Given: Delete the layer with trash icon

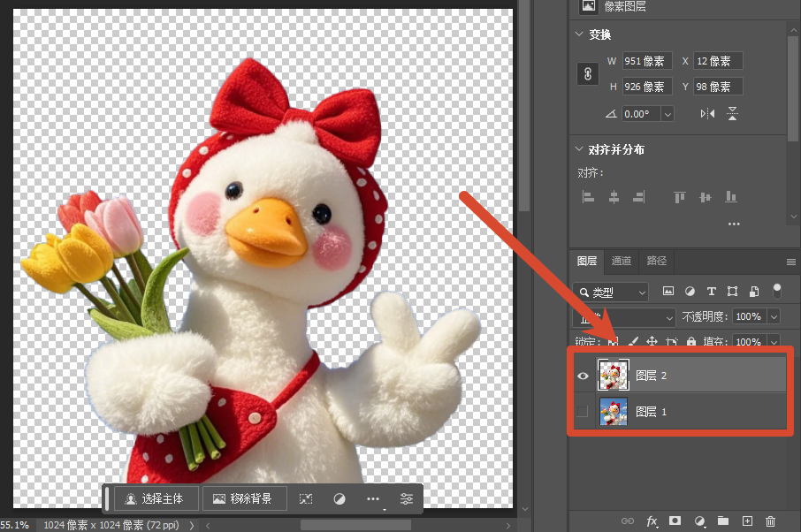Looking at the screenshot, I should 770,521.
